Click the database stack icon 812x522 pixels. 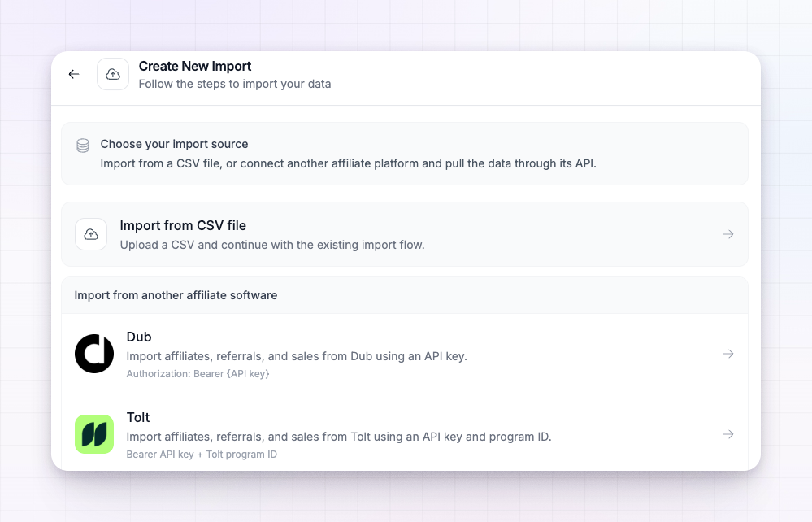point(83,146)
